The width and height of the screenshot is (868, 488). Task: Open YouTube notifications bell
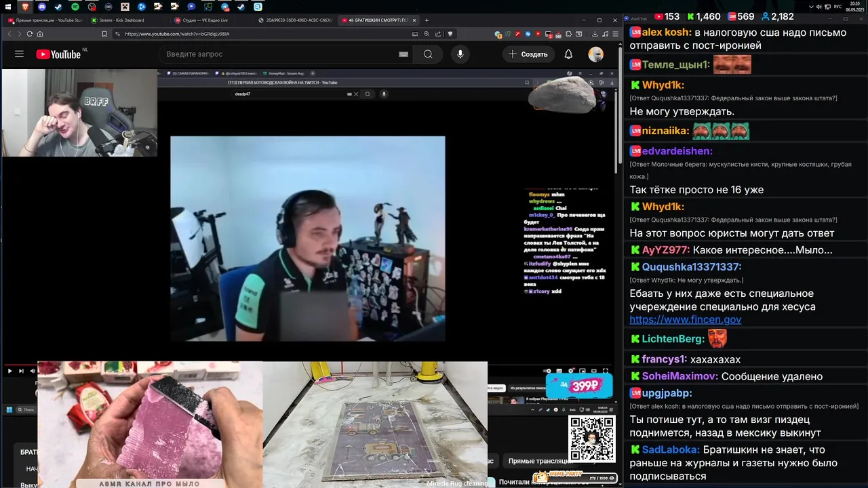click(x=568, y=54)
